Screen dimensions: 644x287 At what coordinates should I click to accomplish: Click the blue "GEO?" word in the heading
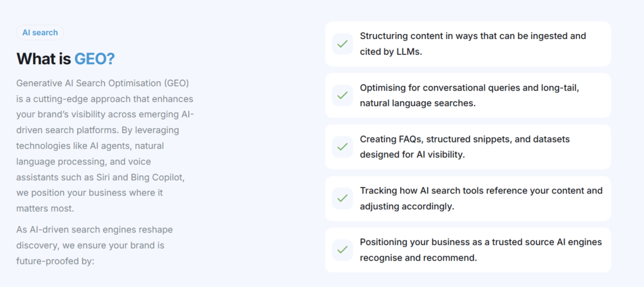pos(94,59)
